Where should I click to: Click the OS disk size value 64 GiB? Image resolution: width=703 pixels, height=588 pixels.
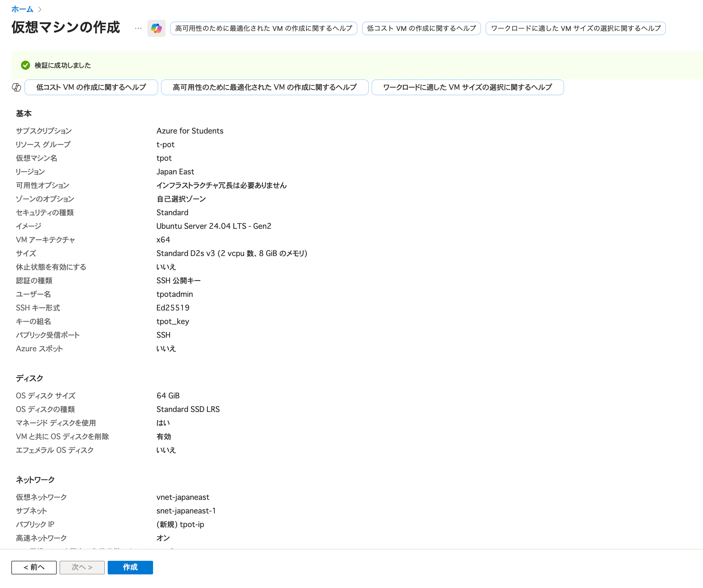pos(168,395)
